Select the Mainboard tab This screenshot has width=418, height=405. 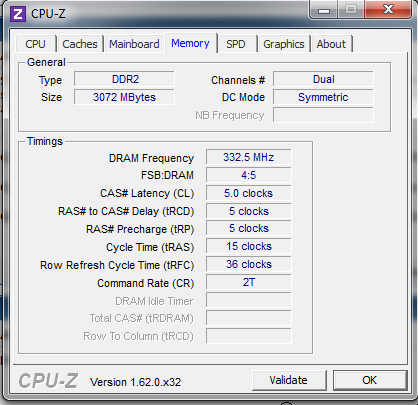[134, 44]
